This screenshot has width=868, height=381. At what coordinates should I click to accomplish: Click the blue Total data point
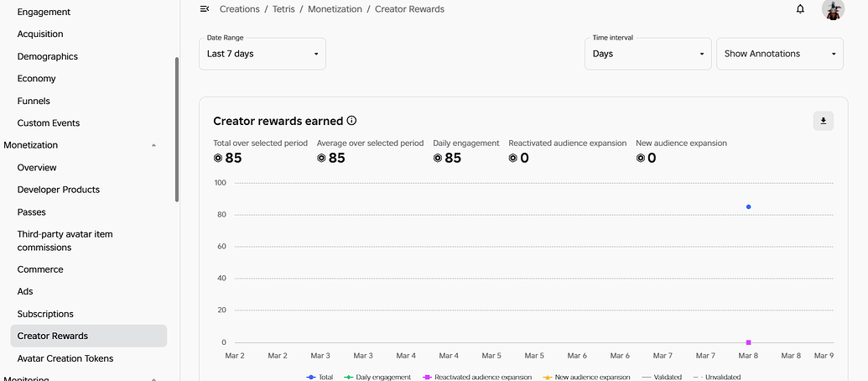(x=748, y=206)
